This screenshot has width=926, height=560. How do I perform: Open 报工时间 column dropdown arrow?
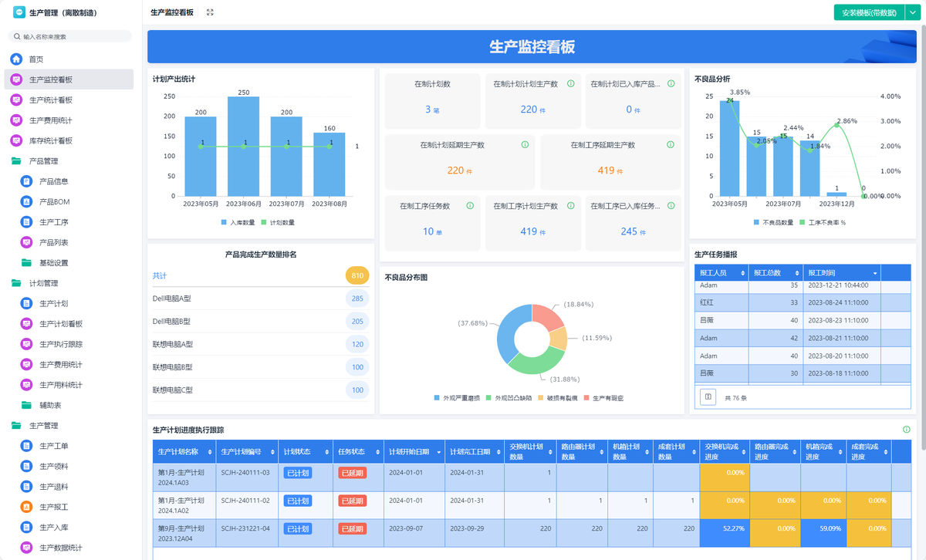[875, 273]
